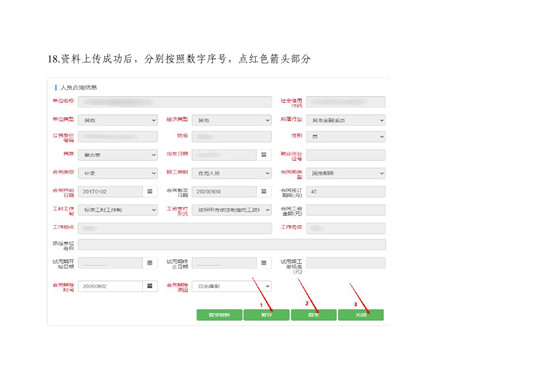
Task: Expand the 工资支付形式 dropdown
Action: [x=232, y=210]
